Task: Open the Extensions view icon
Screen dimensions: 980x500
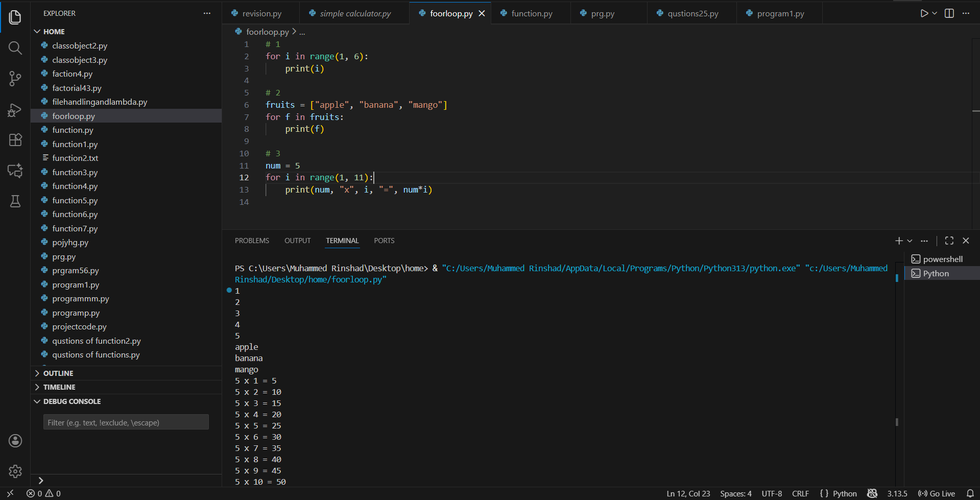Action: 15,140
